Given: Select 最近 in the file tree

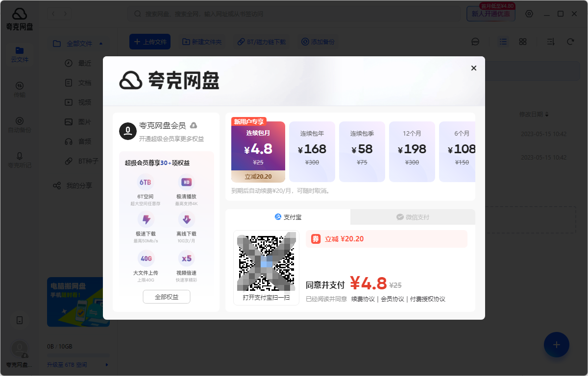Looking at the screenshot, I should coord(78,63).
